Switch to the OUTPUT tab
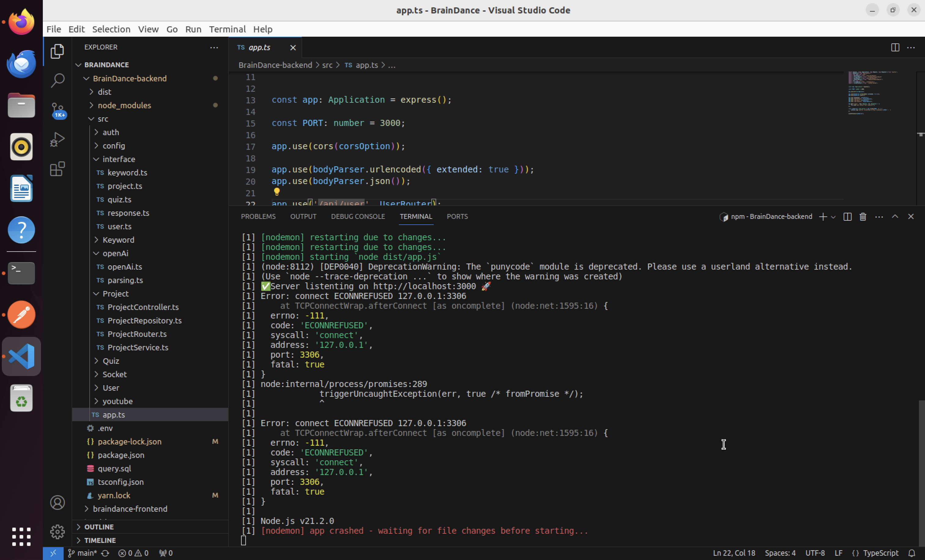This screenshot has height=560, width=925. pos(303,216)
